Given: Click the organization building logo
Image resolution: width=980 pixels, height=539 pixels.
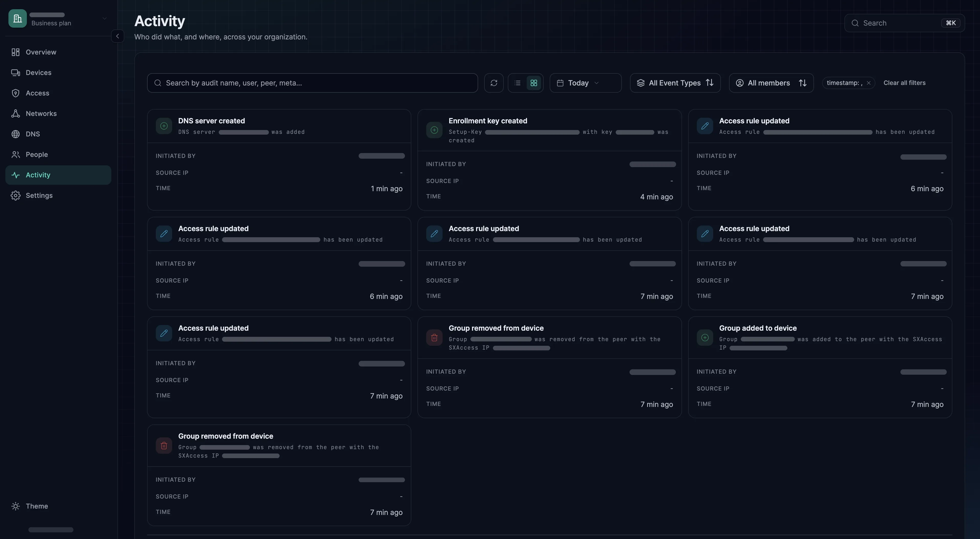Looking at the screenshot, I should (17, 18).
